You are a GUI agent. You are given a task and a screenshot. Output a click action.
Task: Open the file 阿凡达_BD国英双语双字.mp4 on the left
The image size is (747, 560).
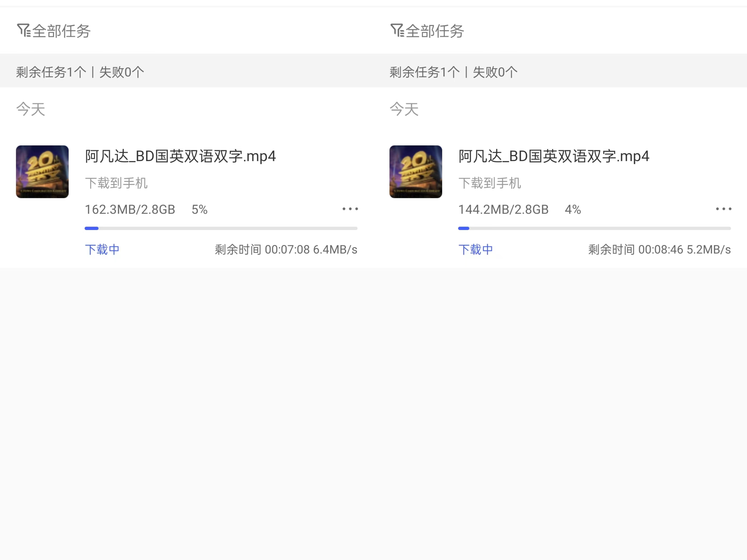point(180,156)
